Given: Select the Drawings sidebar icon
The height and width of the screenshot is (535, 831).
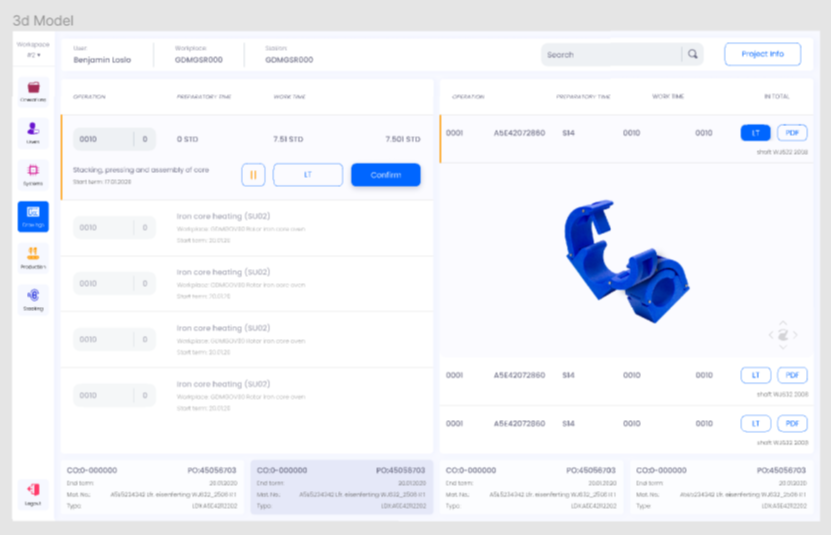Looking at the screenshot, I should [x=33, y=216].
